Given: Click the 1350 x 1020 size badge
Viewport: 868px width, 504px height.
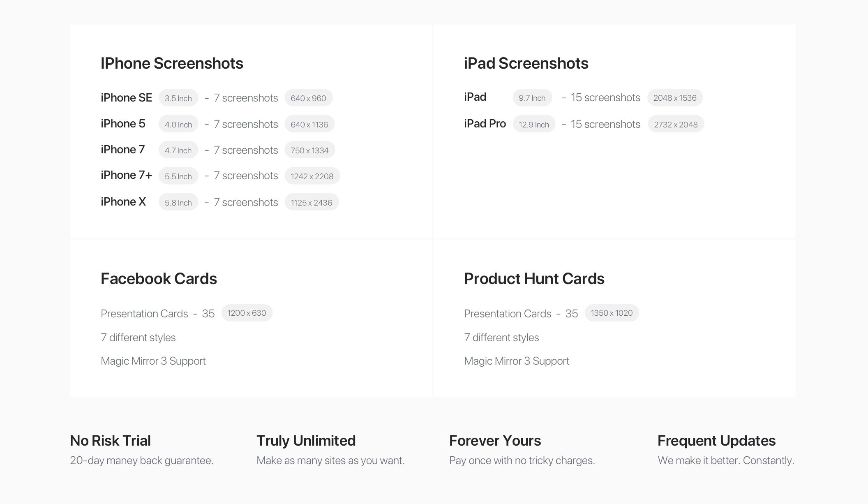Looking at the screenshot, I should coord(612,313).
